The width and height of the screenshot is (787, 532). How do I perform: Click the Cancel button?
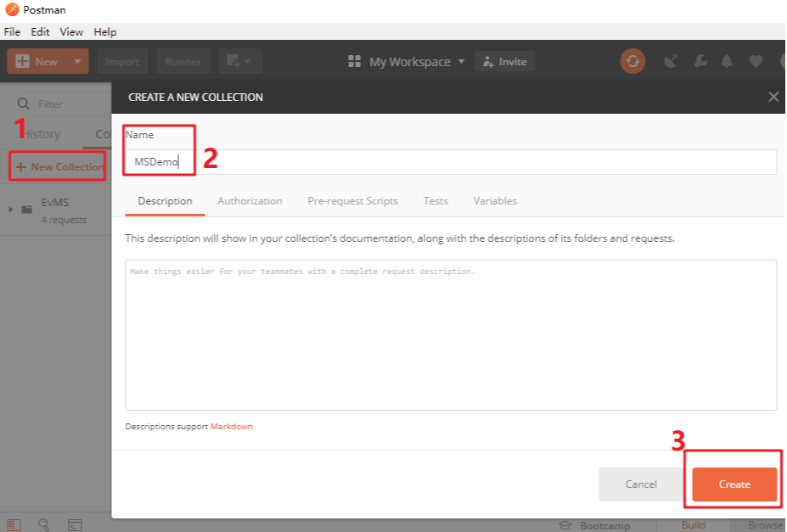click(641, 484)
